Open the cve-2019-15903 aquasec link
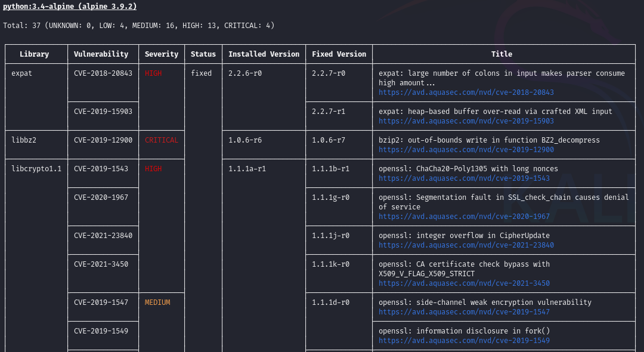This screenshot has width=644, height=352. tap(466, 121)
